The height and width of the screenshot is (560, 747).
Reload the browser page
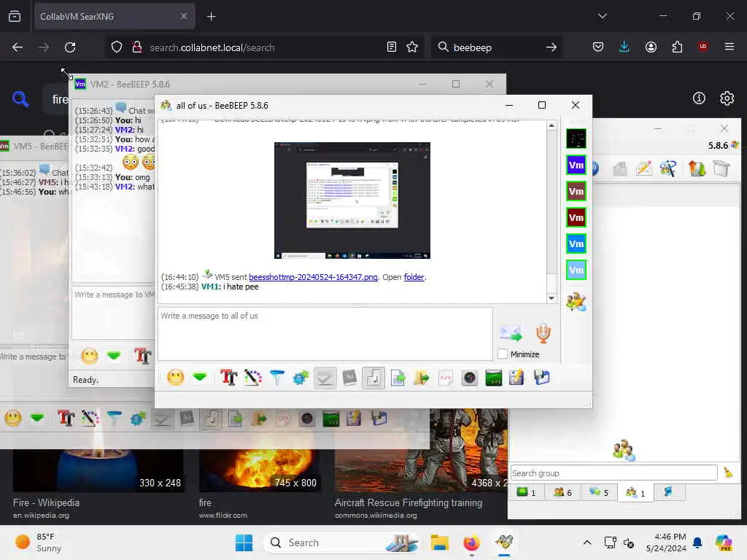70,47
